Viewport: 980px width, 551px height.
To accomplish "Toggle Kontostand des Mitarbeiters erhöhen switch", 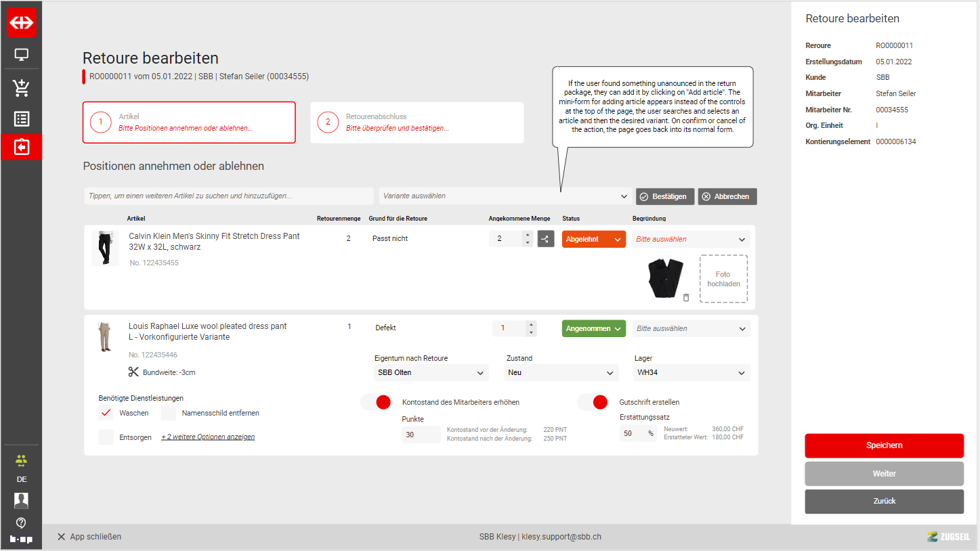I will [376, 402].
